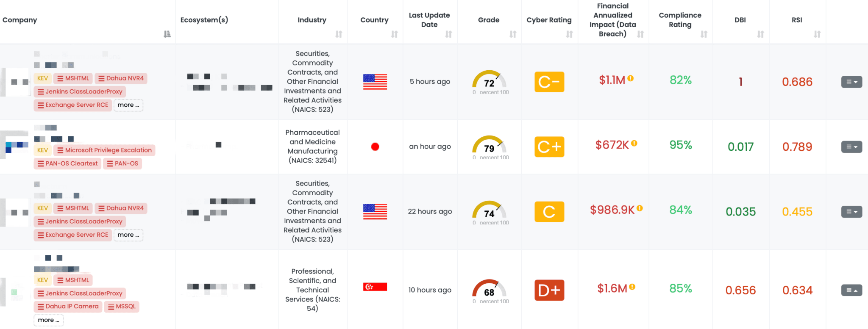Click the info icon next to $1.6M

632,286
